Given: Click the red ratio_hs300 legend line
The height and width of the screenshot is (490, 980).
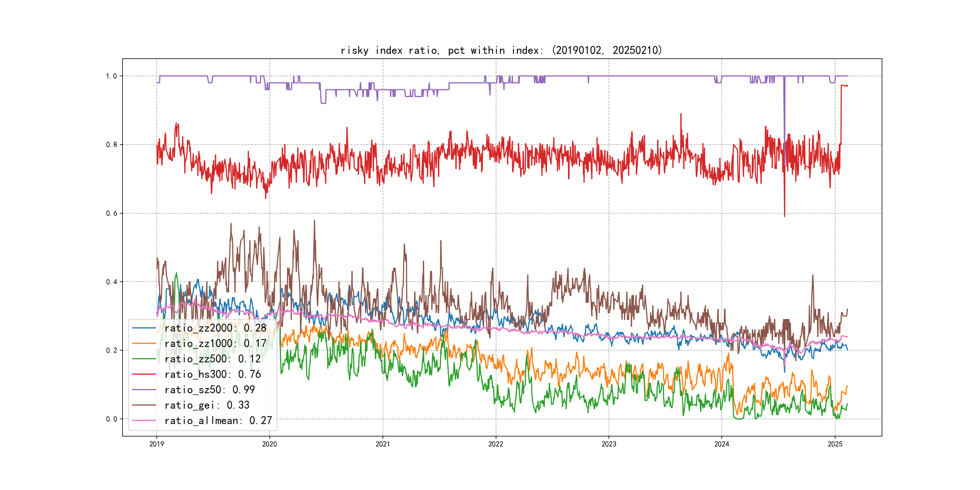Looking at the screenshot, I should 144,374.
